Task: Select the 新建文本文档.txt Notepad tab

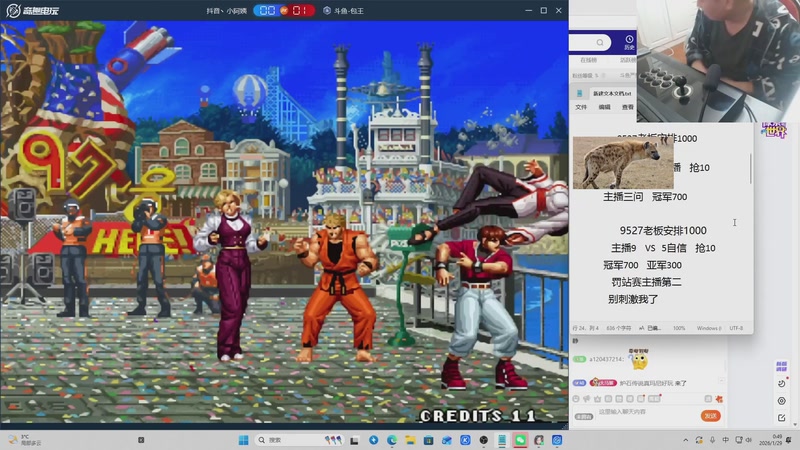Action: coord(612,93)
